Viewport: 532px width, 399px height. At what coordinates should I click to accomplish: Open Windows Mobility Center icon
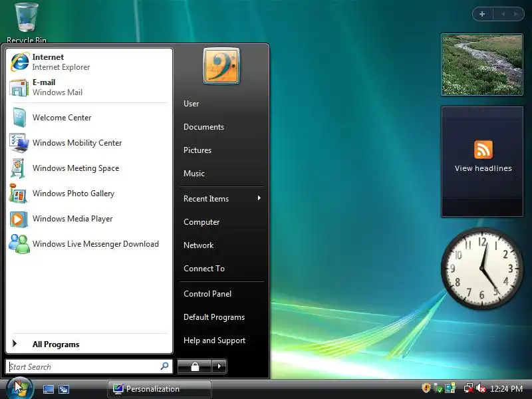[19, 143]
